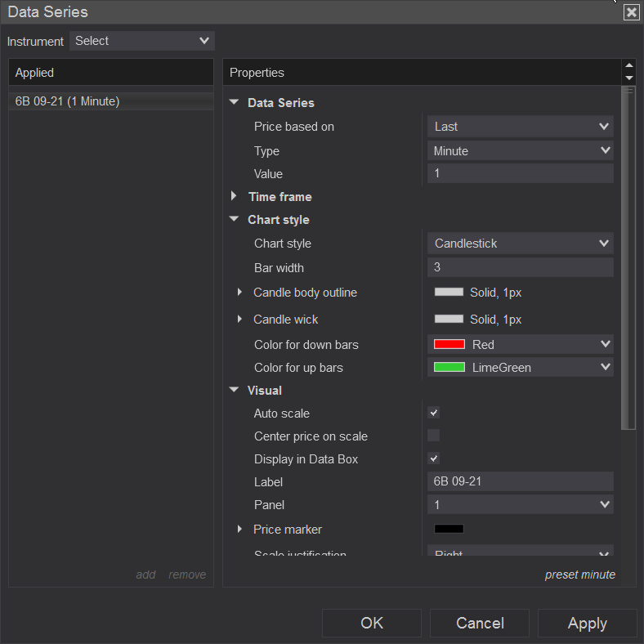The image size is (644, 644).
Task: Collapse the Visual section arrow
Action: point(235,391)
